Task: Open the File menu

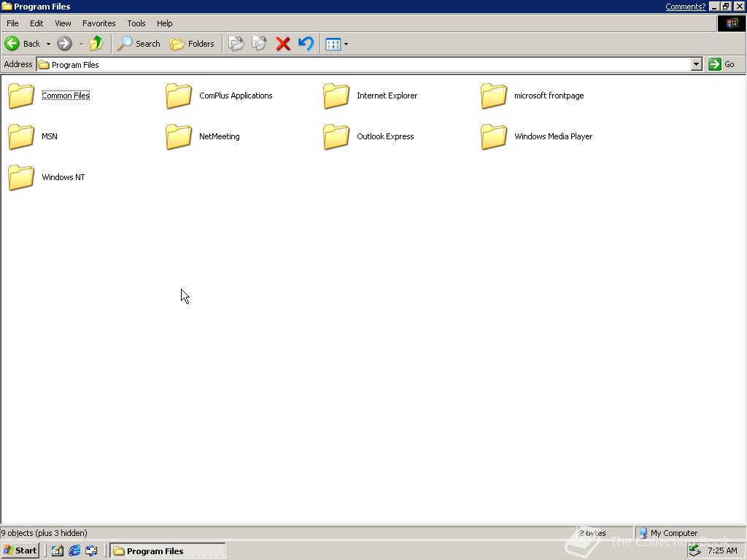Action: [x=12, y=23]
